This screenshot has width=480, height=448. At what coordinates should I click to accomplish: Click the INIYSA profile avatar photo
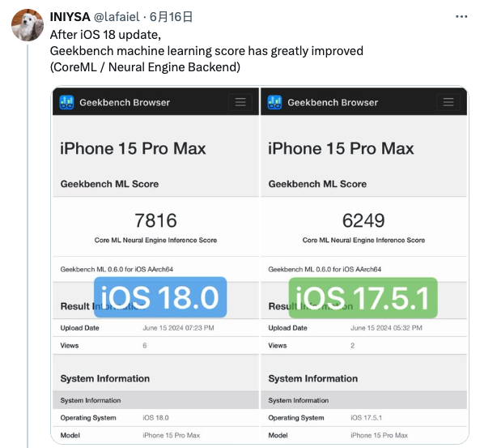point(28,25)
